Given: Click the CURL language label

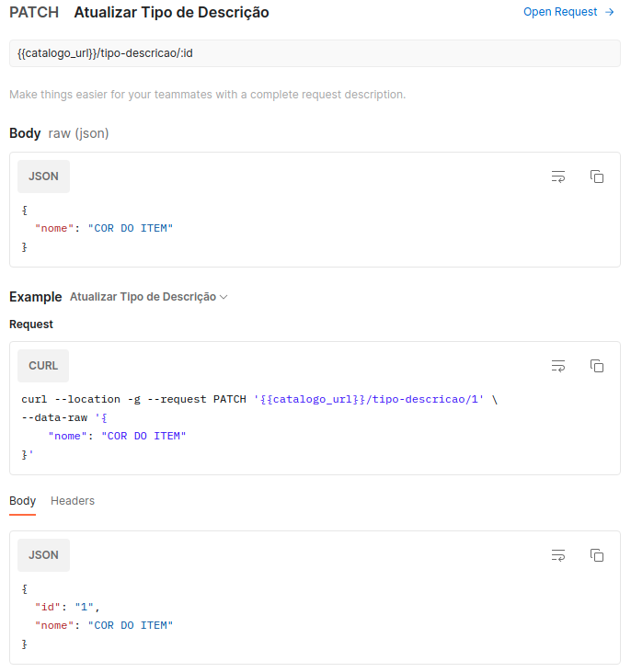Looking at the screenshot, I should (x=43, y=366).
